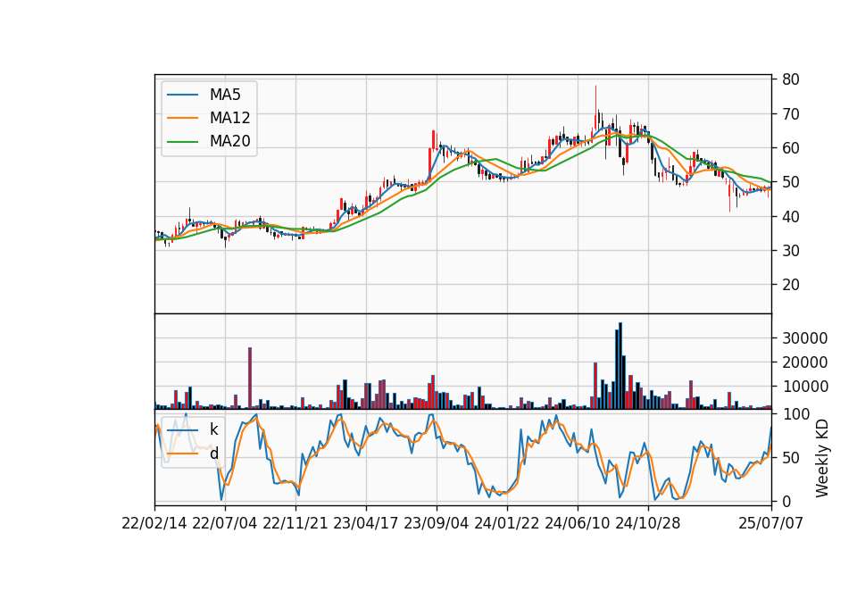
Task: Click the price axis value 70
Action: (x=791, y=113)
